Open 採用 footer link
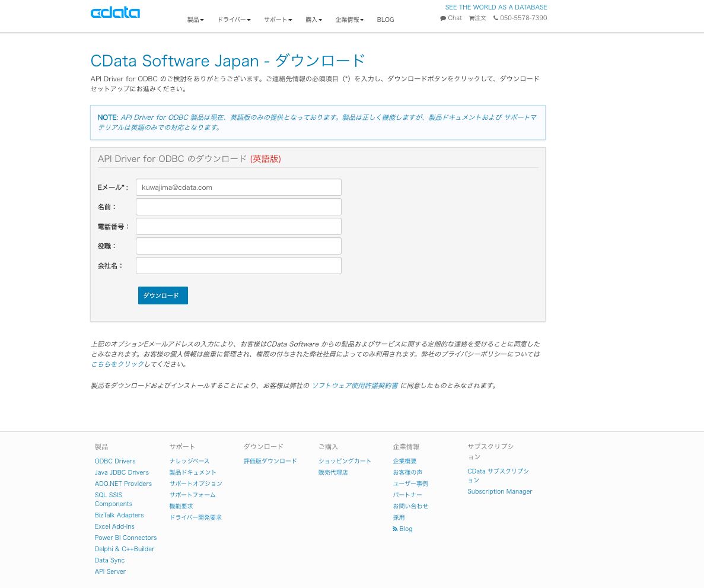 click(x=399, y=517)
